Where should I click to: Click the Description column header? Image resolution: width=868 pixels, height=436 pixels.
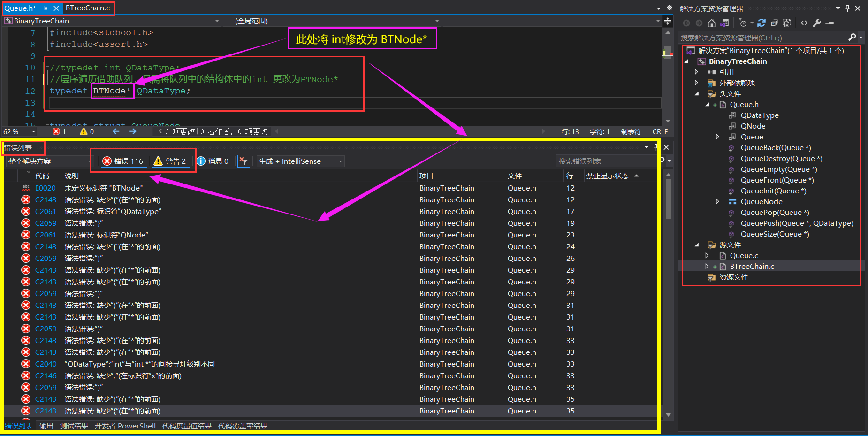tap(239, 176)
